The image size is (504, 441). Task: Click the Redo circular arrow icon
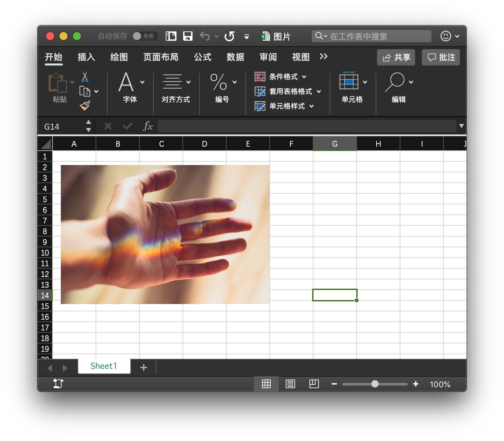tap(230, 36)
